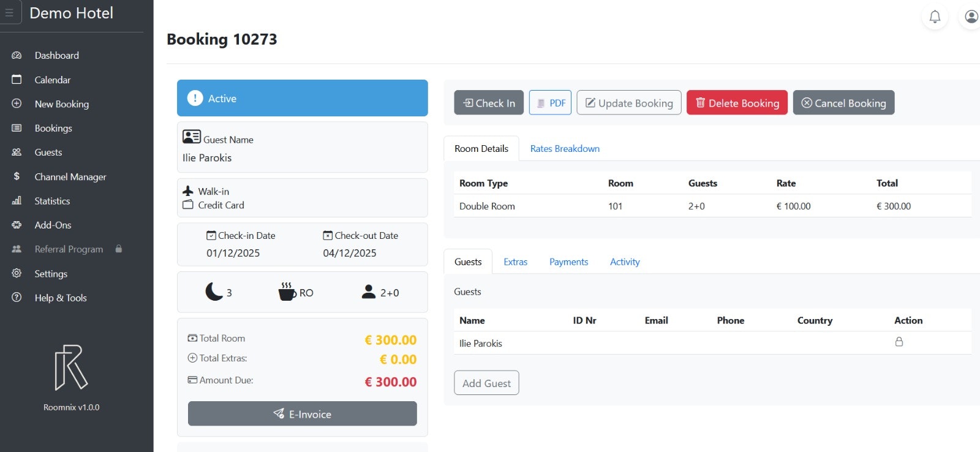Image resolution: width=980 pixels, height=452 pixels.
Task: Click the Total Extras € 0.00 value
Action: [398, 360]
